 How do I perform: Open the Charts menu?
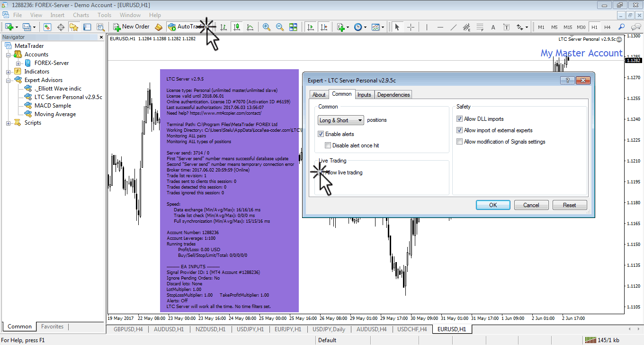[x=81, y=15]
